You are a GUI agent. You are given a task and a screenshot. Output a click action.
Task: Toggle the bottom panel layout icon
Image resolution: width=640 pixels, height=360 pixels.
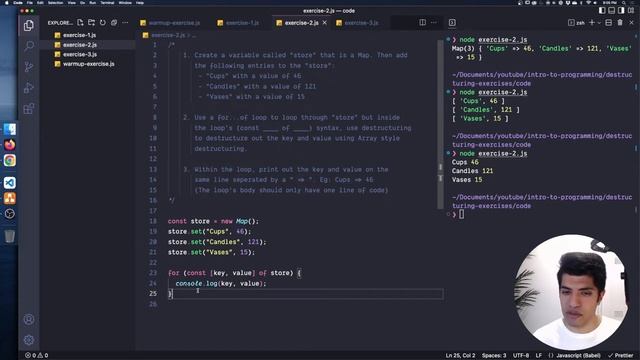[x=611, y=10]
